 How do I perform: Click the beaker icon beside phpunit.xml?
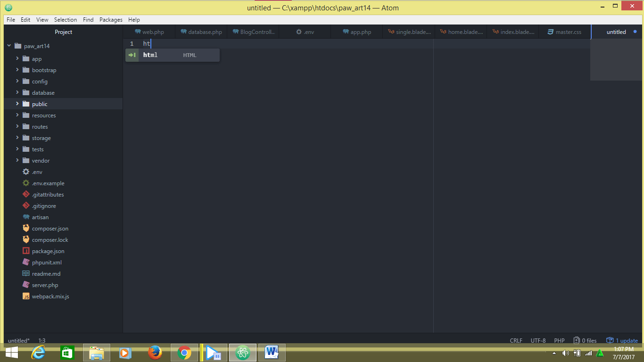coord(26,262)
